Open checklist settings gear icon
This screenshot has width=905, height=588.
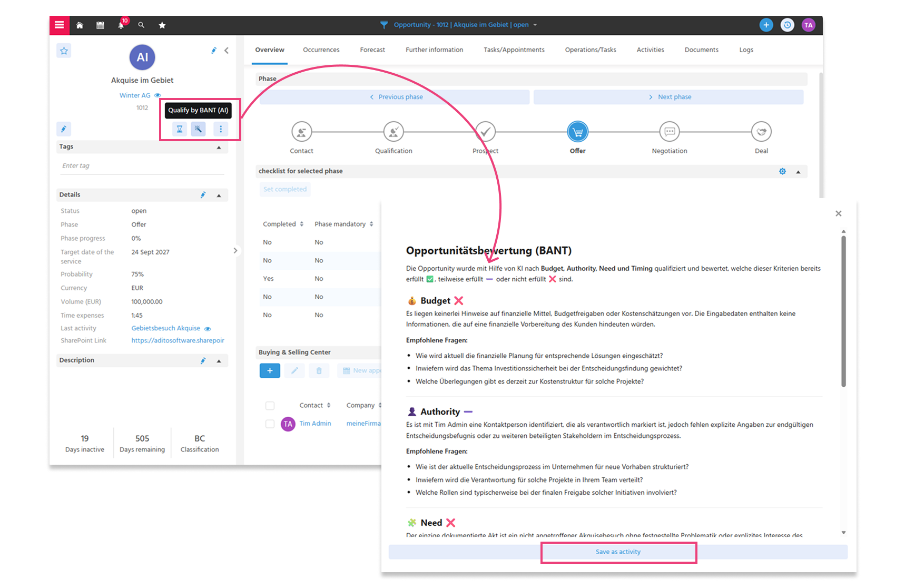(782, 171)
